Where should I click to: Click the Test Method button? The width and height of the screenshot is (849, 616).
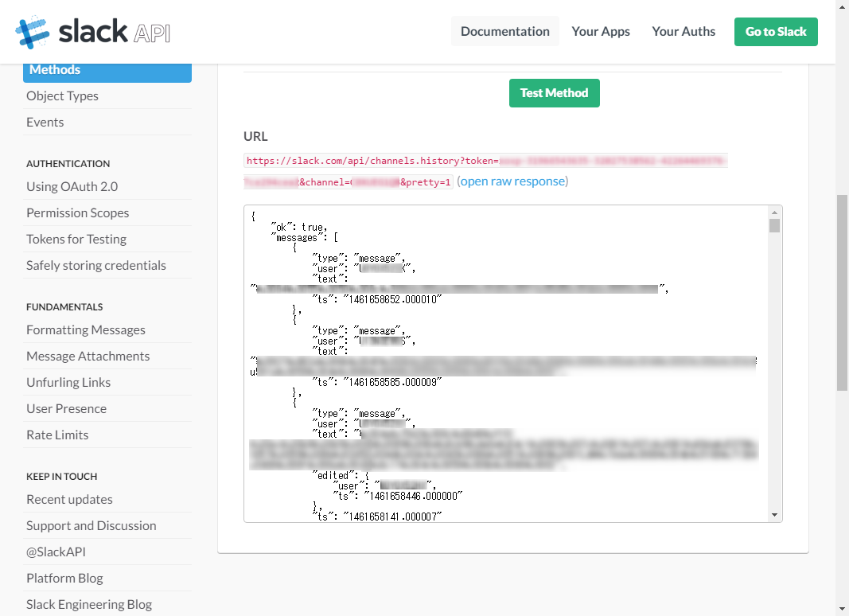pos(554,93)
